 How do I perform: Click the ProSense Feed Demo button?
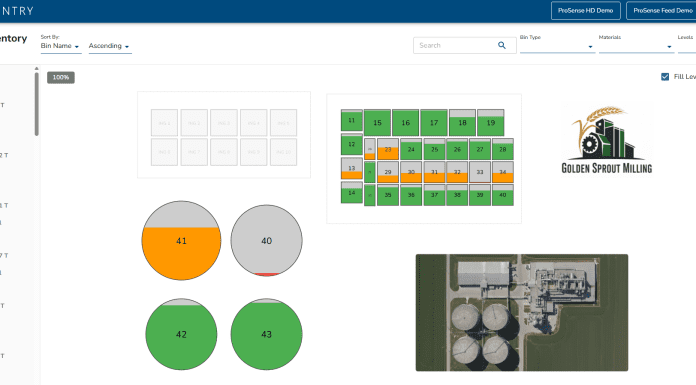coord(662,11)
